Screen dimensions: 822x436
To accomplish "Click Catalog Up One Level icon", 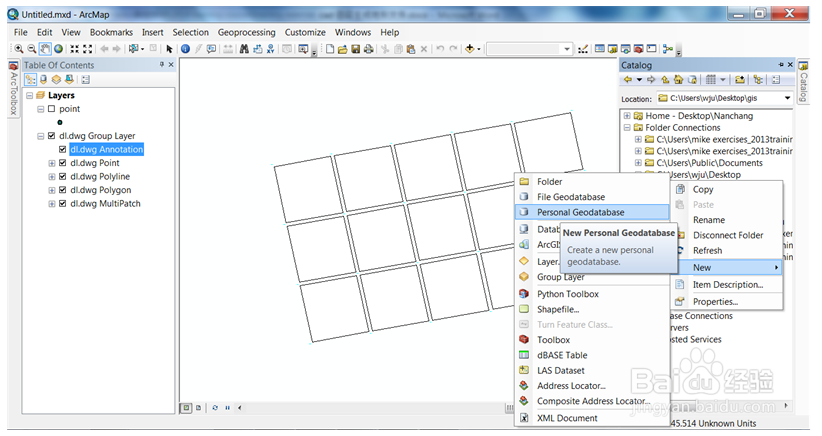I will click(x=665, y=80).
